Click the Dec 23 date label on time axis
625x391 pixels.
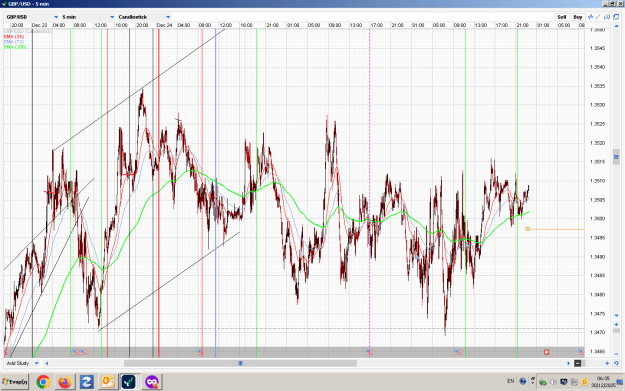coord(39,25)
